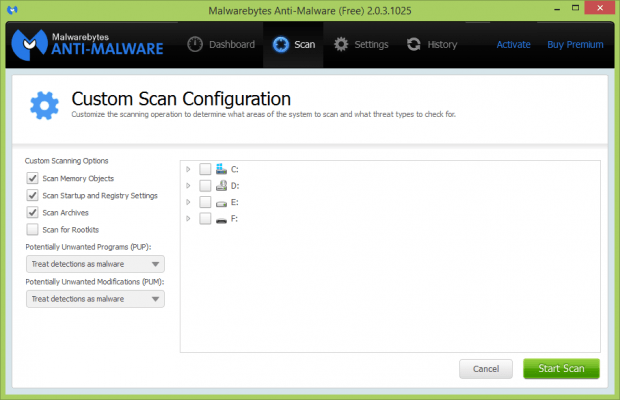620x400 pixels.
Task: Switch to the Dashboard tab
Action: [221, 45]
